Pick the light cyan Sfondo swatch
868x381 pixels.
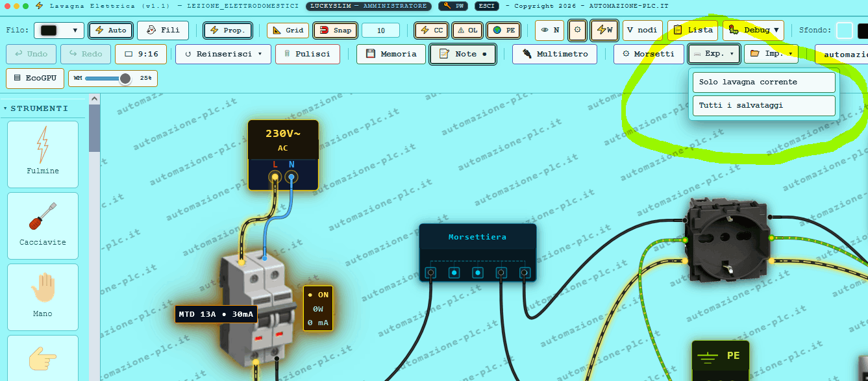(x=844, y=31)
